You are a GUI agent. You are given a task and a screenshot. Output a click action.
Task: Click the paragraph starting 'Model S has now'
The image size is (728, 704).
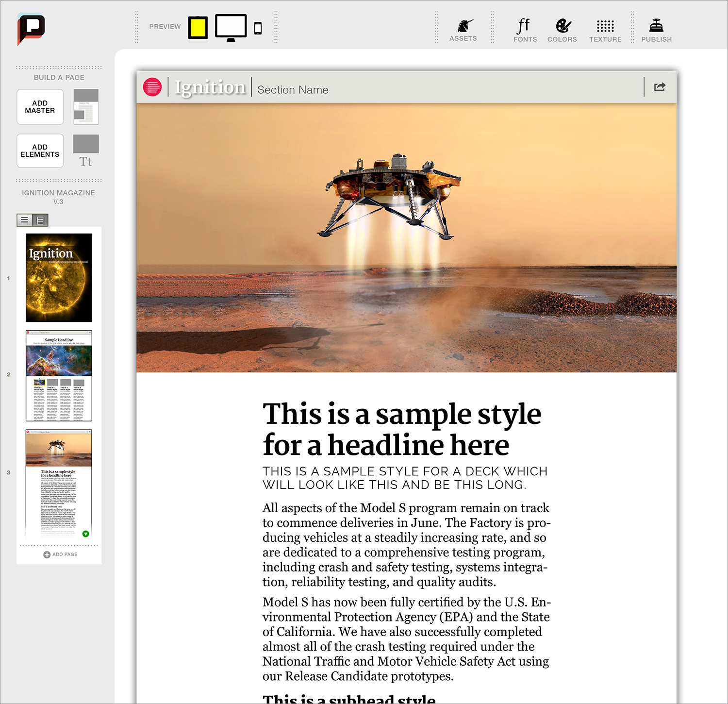pos(407,639)
